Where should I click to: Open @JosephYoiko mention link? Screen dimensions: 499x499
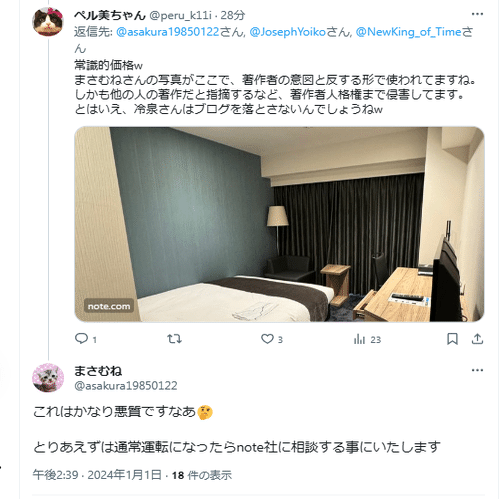[x=288, y=32]
